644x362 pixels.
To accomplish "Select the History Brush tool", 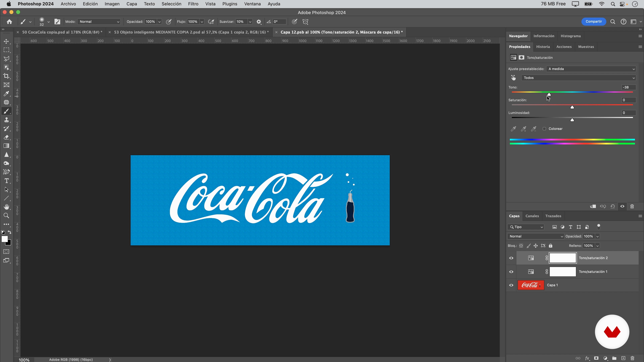I will point(6,129).
